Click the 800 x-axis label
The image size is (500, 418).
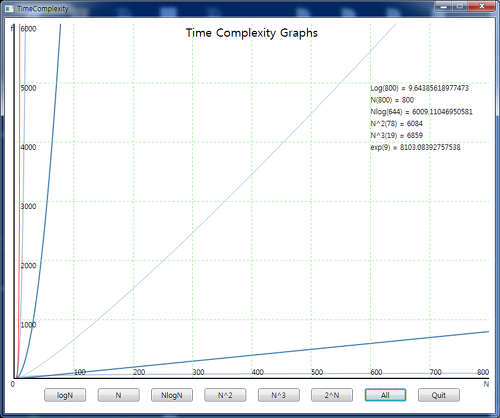pos(483,372)
